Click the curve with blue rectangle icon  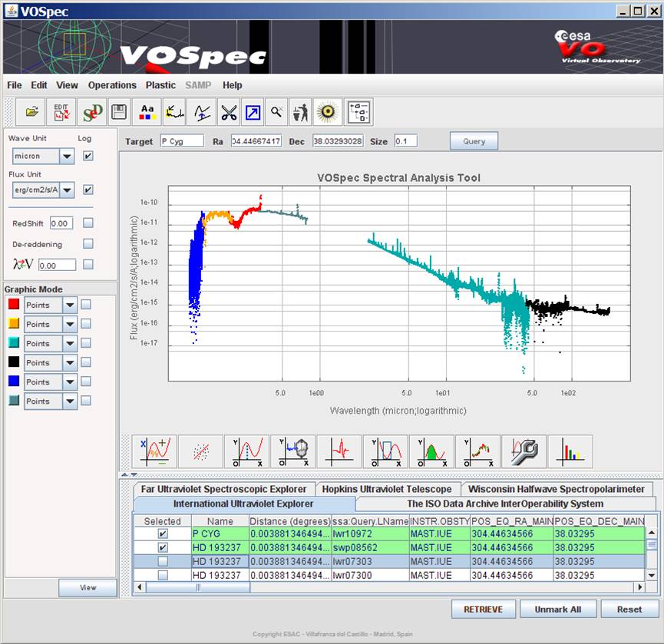click(385, 451)
